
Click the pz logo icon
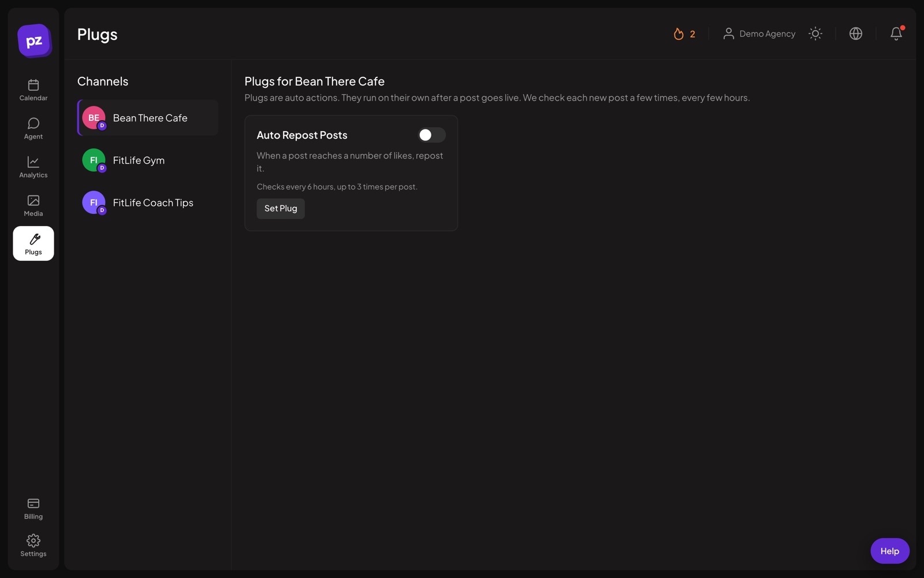[x=34, y=40]
